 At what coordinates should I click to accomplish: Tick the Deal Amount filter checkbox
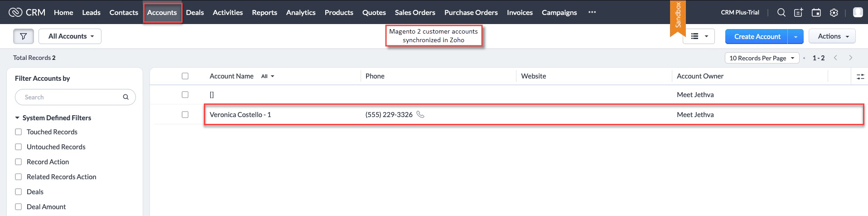tap(19, 206)
